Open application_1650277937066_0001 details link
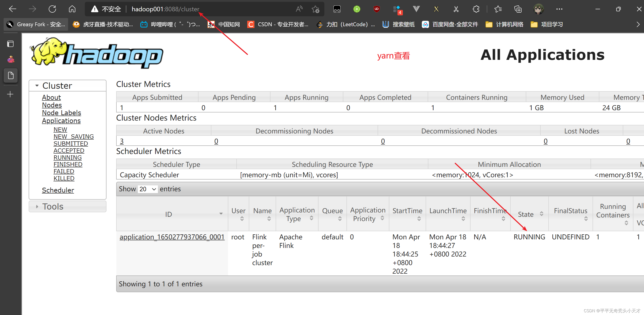This screenshot has height=315, width=644. [172, 237]
